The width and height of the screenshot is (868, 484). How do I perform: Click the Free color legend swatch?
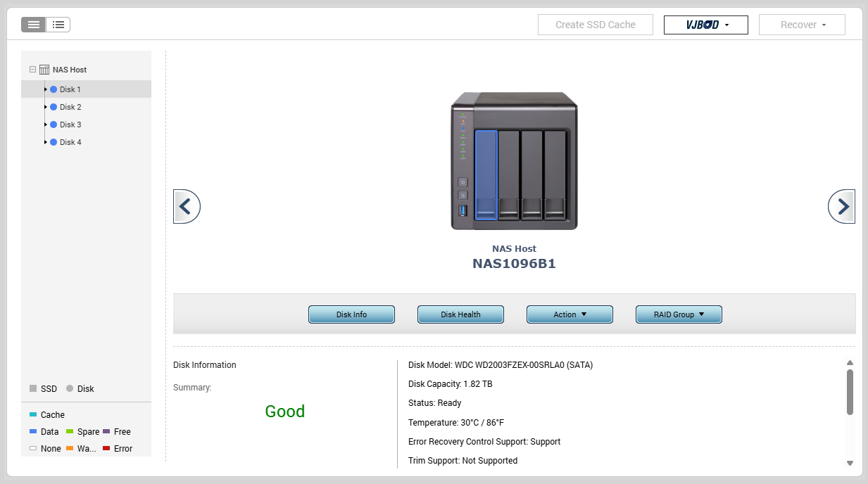coord(106,432)
